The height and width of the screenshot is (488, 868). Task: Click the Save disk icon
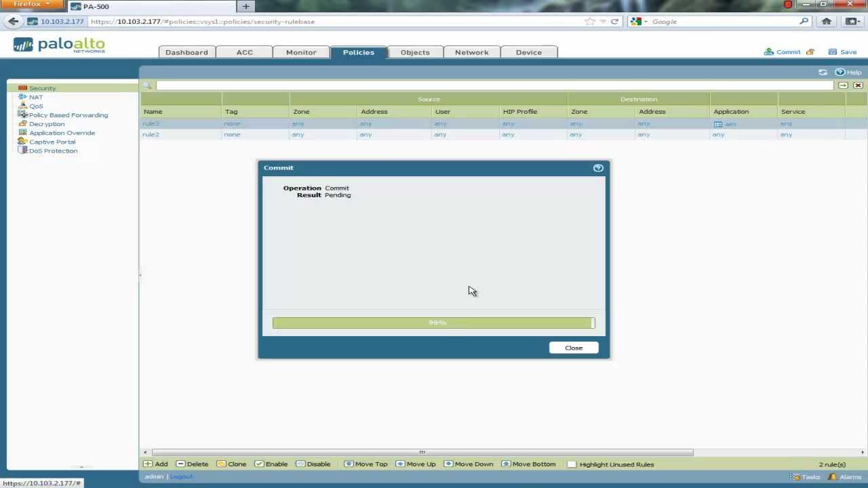click(832, 52)
